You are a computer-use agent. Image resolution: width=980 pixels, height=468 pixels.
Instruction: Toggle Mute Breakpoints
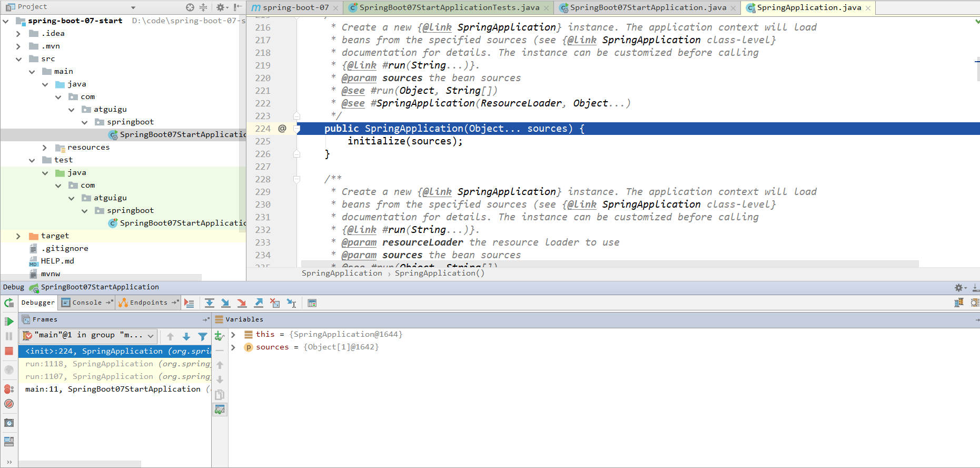[x=9, y=404]
